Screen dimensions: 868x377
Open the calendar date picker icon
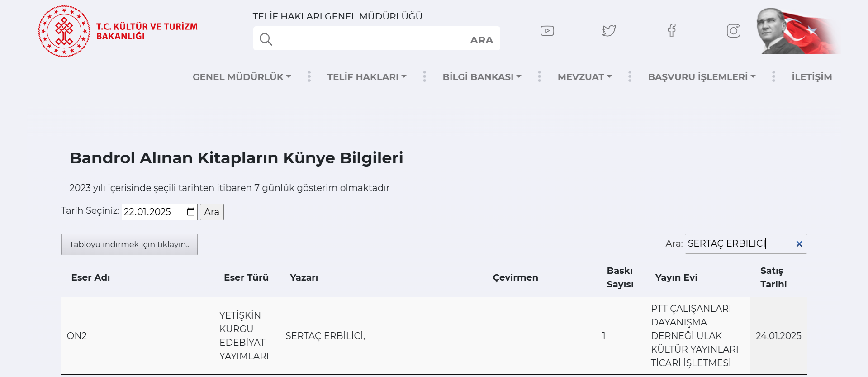point(191,212)
